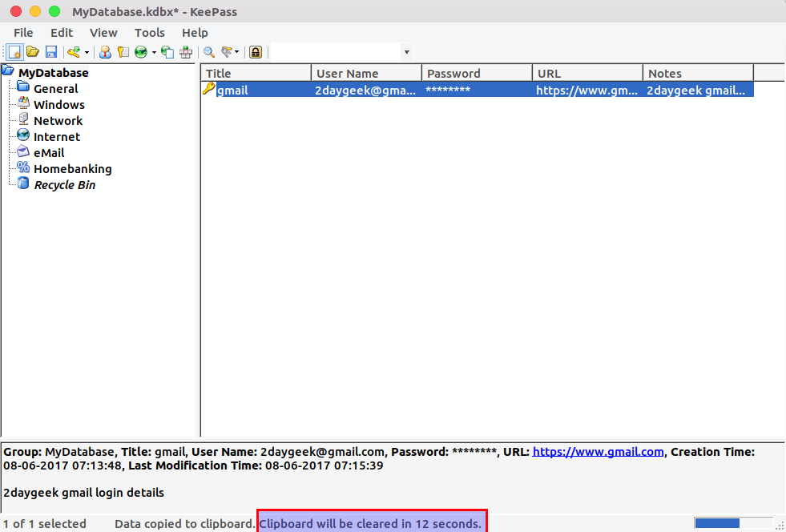Lock workspace with padlock icon

click(256, 51)
